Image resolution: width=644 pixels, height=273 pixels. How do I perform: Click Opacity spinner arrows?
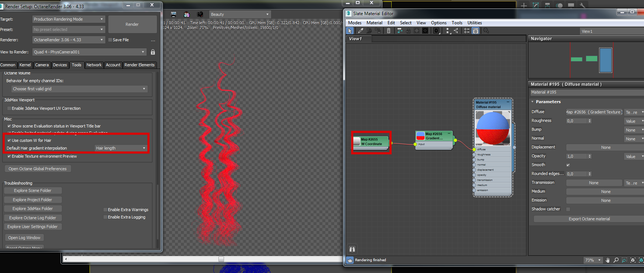click(x=589, y=156)
